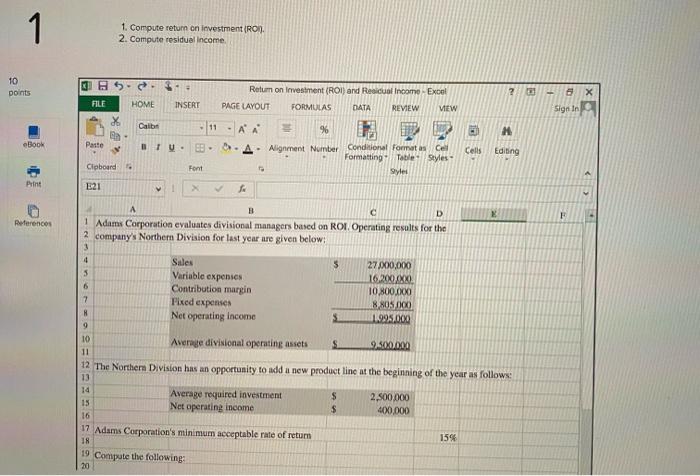Click the Insert Function fx icon
The image size is (700, 476).
point(242,189)
